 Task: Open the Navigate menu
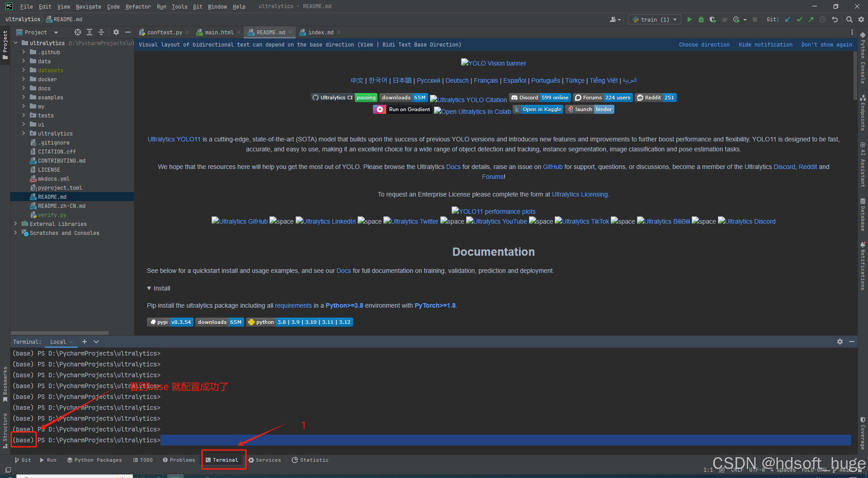click(x=88, y=6)
